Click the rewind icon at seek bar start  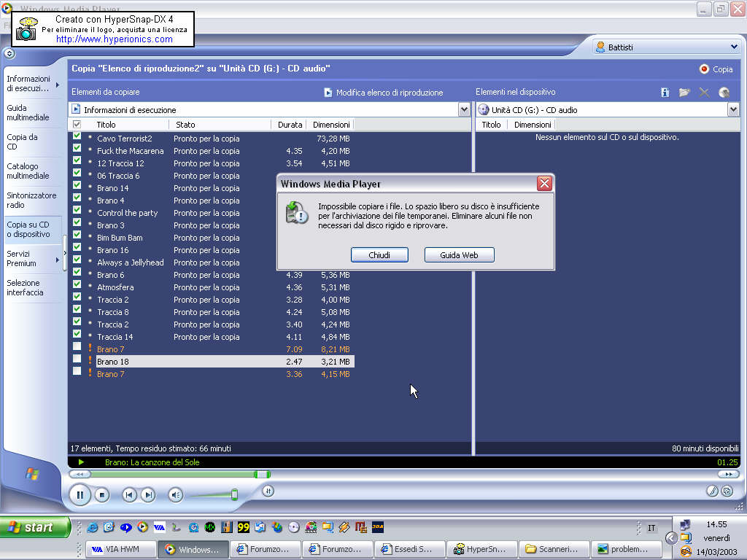click(x=80, y=474)
